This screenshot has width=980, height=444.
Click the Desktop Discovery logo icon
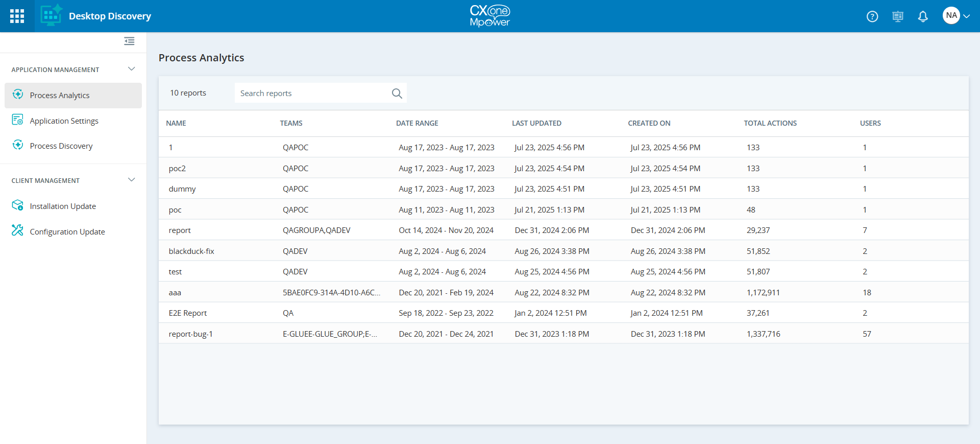coord(51,16)
